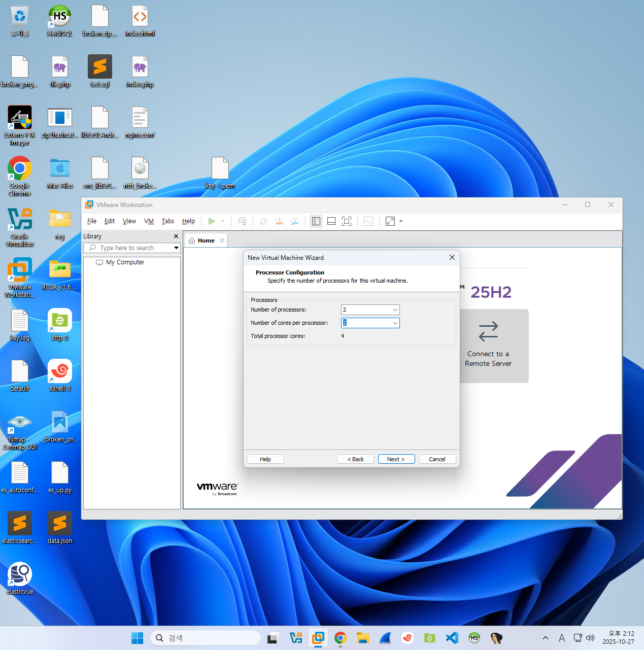644x650 pixels.
Task: Click the green Power On play icon
Action: (212, 221)
